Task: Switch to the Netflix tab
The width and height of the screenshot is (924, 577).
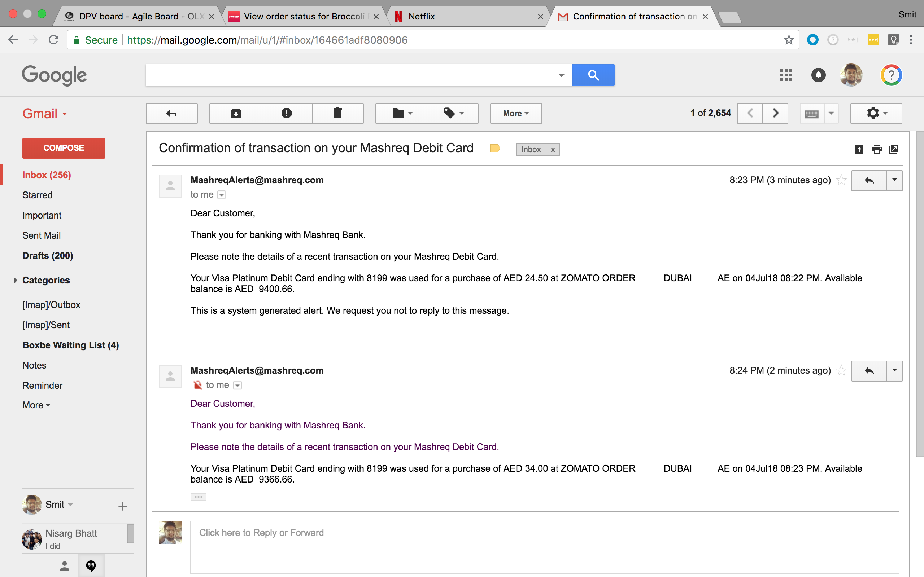Action: [x=468, y=17]
